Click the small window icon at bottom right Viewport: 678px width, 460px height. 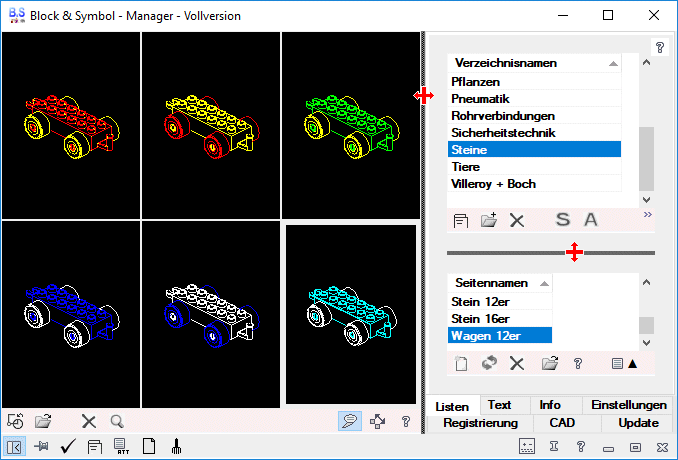point(635,447)
